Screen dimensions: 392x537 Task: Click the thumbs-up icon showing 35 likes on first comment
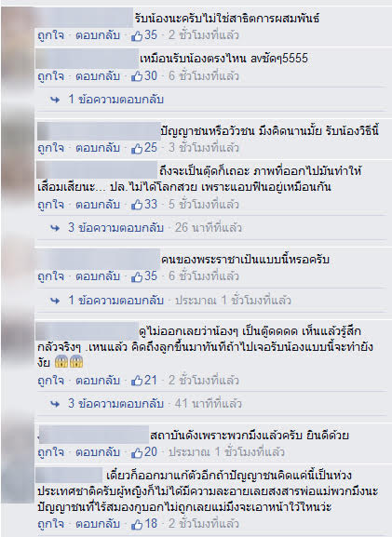tap(137, 35)
